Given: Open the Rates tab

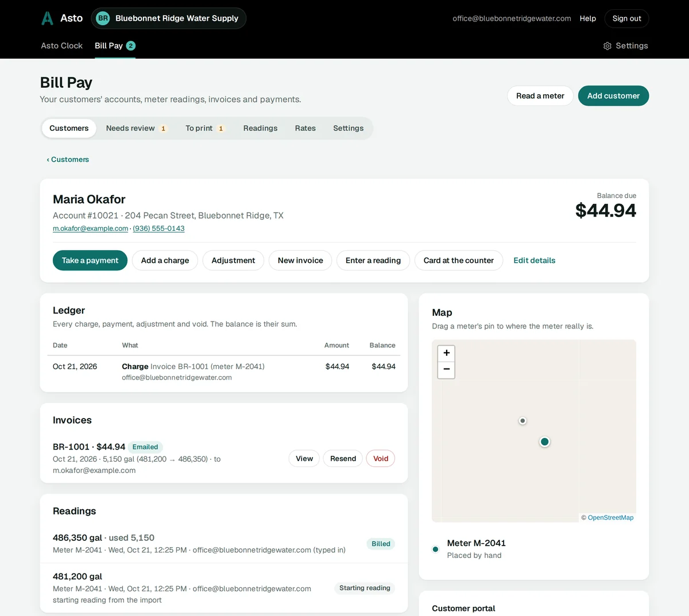Looking at the screenshot, I should click(305, 128).
